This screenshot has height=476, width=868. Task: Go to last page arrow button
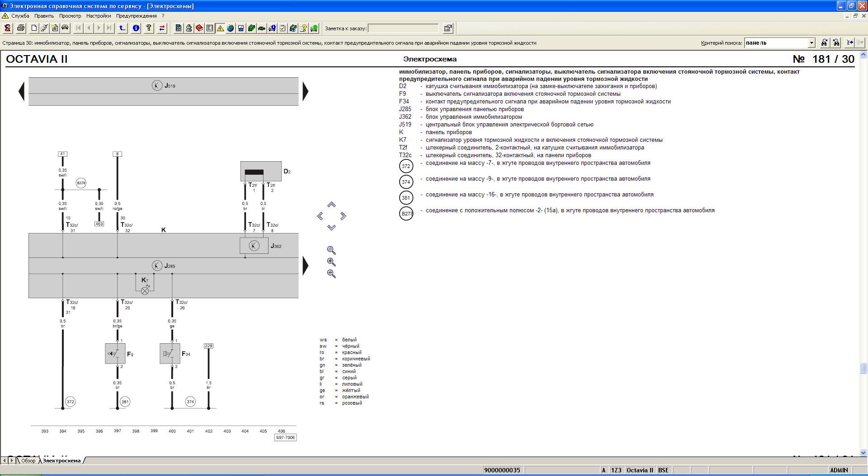coord(109,28)
